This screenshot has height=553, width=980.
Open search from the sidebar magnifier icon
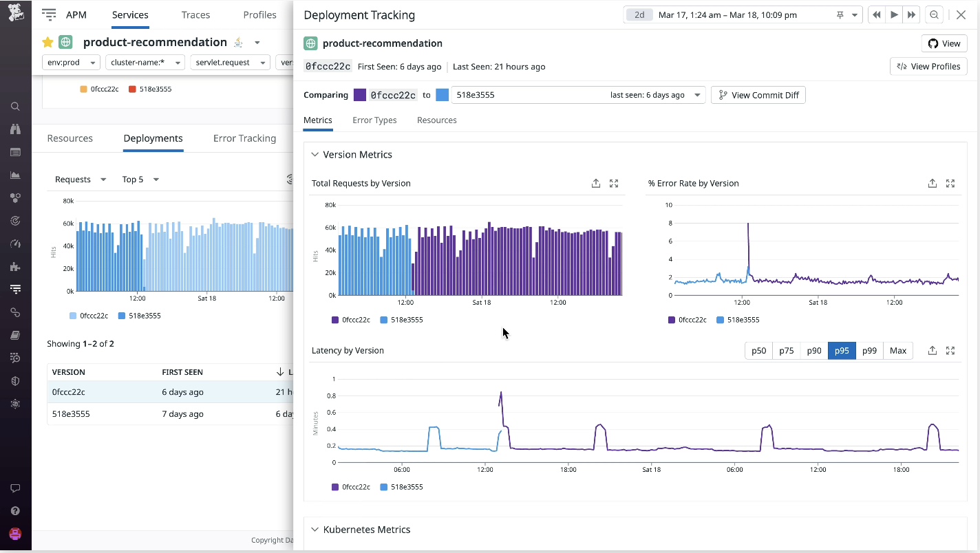15,107
